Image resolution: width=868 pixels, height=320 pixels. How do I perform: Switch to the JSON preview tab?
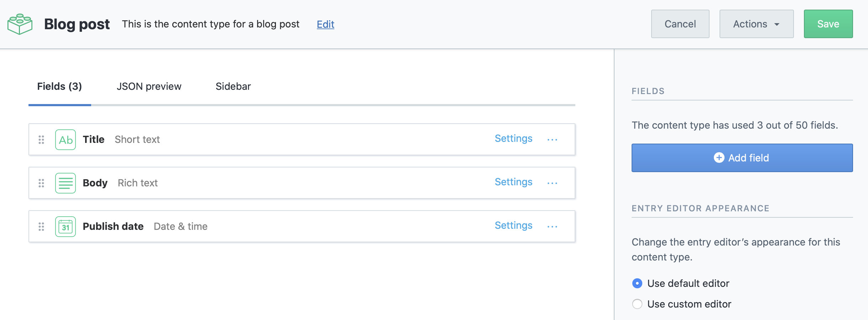(149, 87)
